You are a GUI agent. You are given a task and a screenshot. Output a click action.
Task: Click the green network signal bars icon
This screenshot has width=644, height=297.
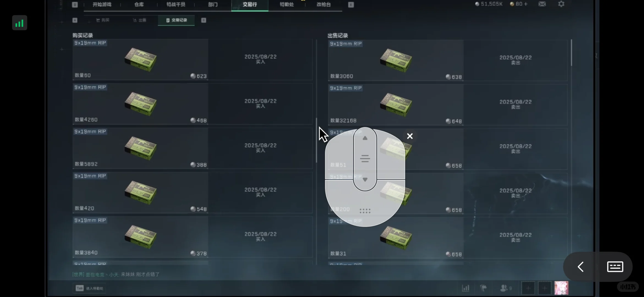point(20,23)
